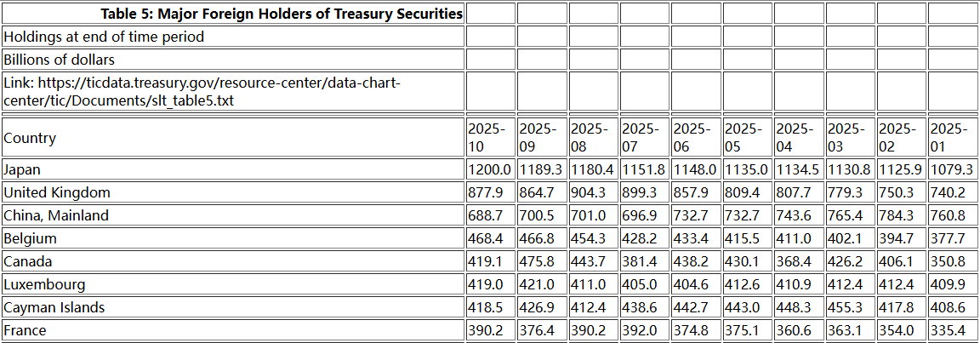980x343 pixels.
Task: Select the 2025-01 column header
Action: coord(952,138)
